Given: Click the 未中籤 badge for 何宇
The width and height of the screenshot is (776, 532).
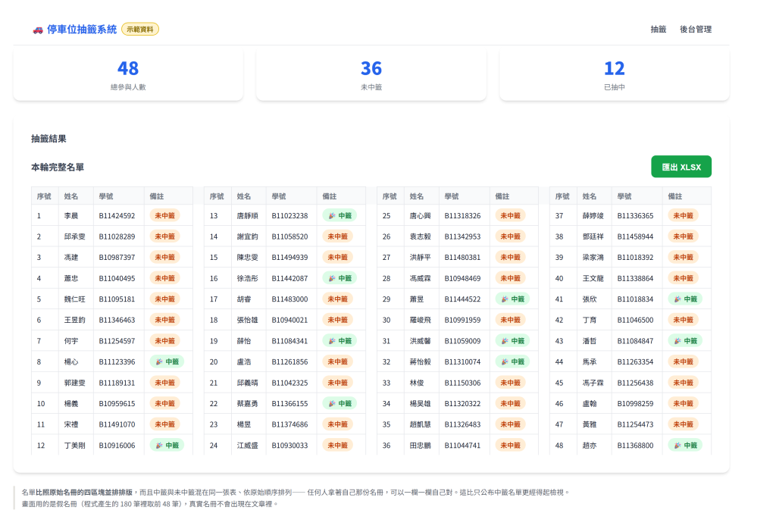Looking at the screenshot, I should click(164, 341).
